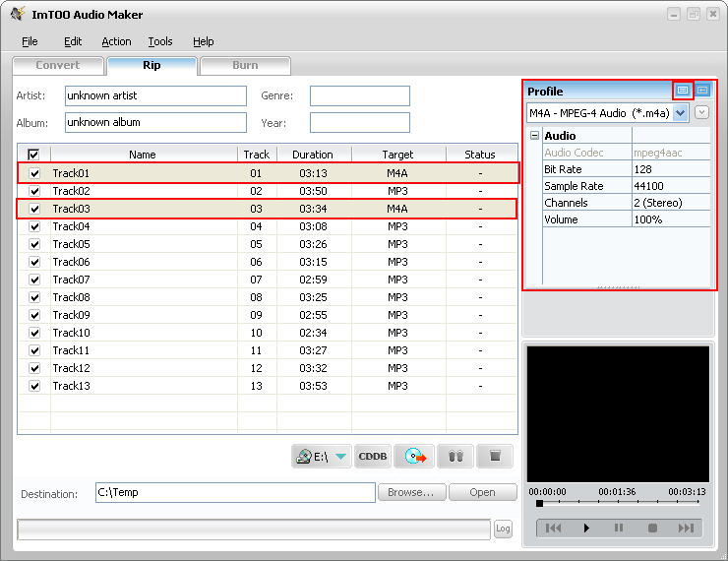Open the profile save-as round arrow button
The width and height of the screenshot is (728, 561).
click(x=702, y=112)
